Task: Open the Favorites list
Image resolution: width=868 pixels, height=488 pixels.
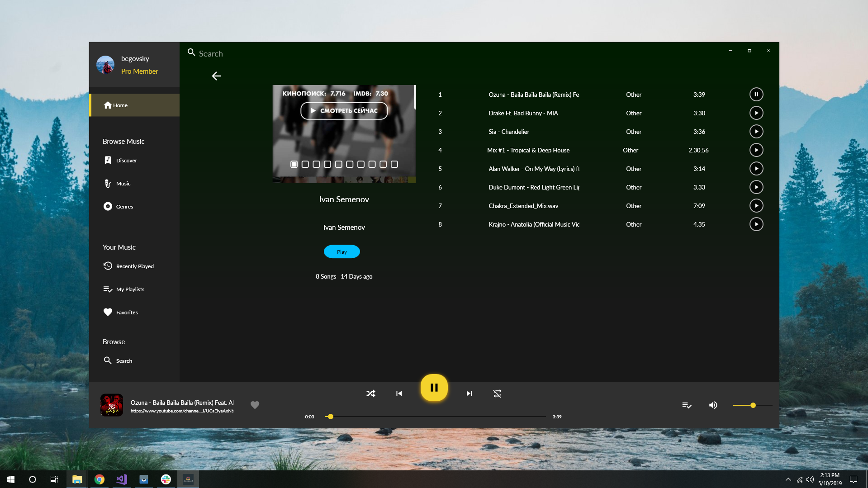Action: pyautogui.click(x=127, y=312)
